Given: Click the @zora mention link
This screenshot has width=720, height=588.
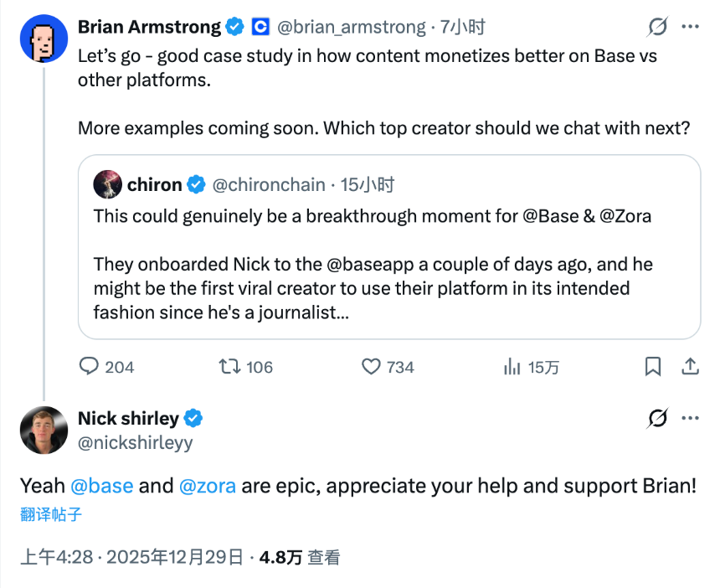Looking at the screenshot, I should click(208, 486).
